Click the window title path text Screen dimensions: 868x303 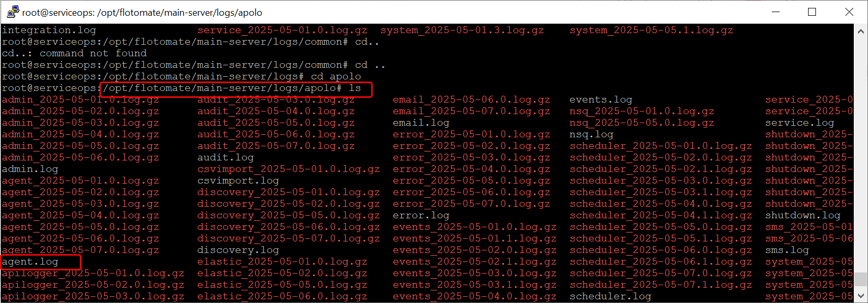pyautogui.click(x=142, y=12)
